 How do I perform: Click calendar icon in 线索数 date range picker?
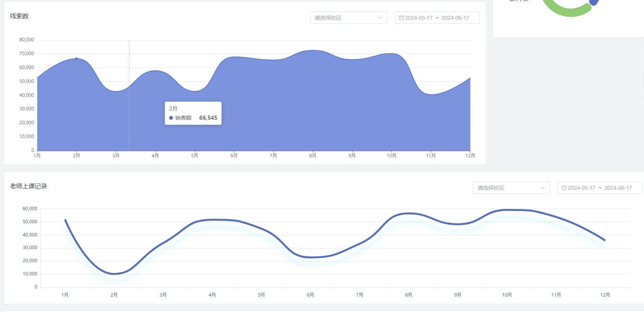click(x=401, y=18)
